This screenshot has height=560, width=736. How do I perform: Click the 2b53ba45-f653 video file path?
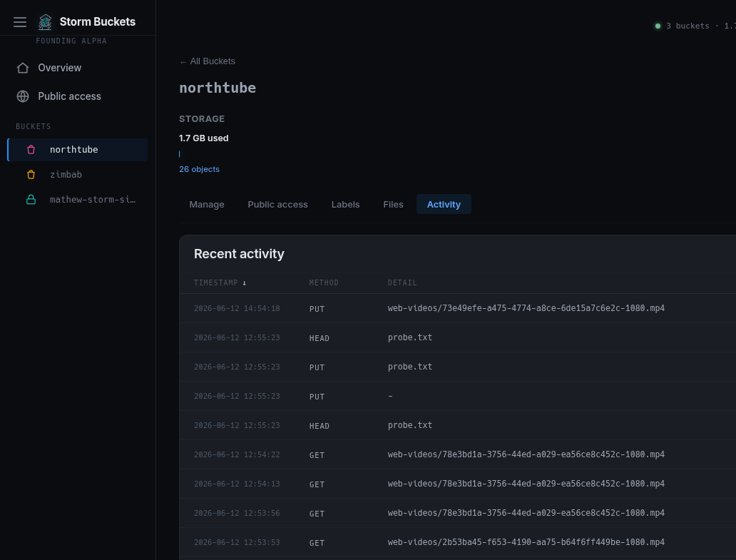[x=526, y=542]
